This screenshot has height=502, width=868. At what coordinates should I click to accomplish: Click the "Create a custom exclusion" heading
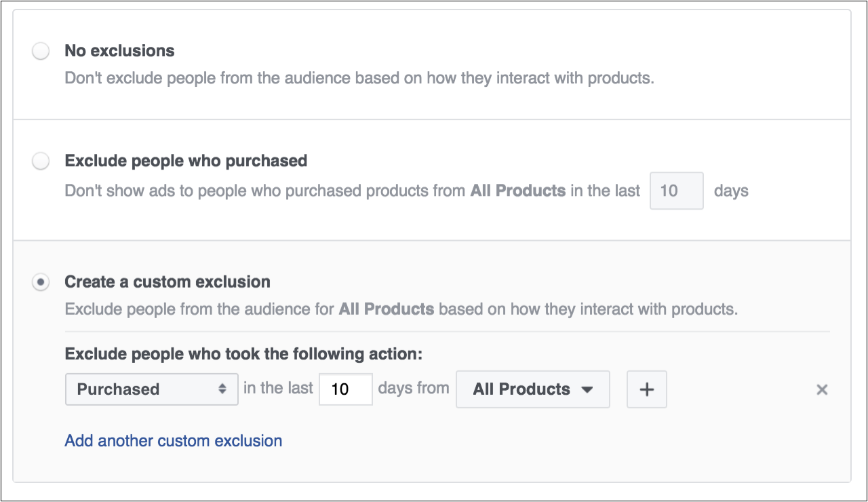pyautogui.click(x=167, y=282)
